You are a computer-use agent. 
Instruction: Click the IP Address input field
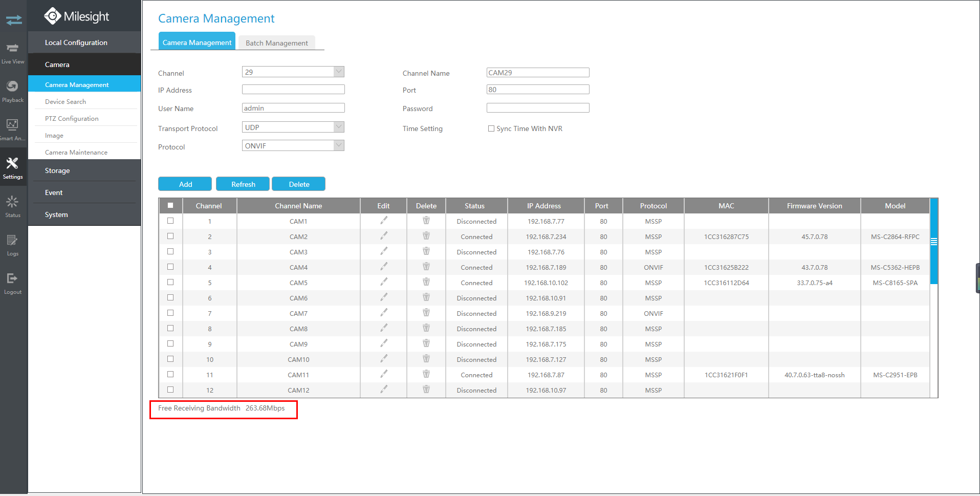pos(293,90)
